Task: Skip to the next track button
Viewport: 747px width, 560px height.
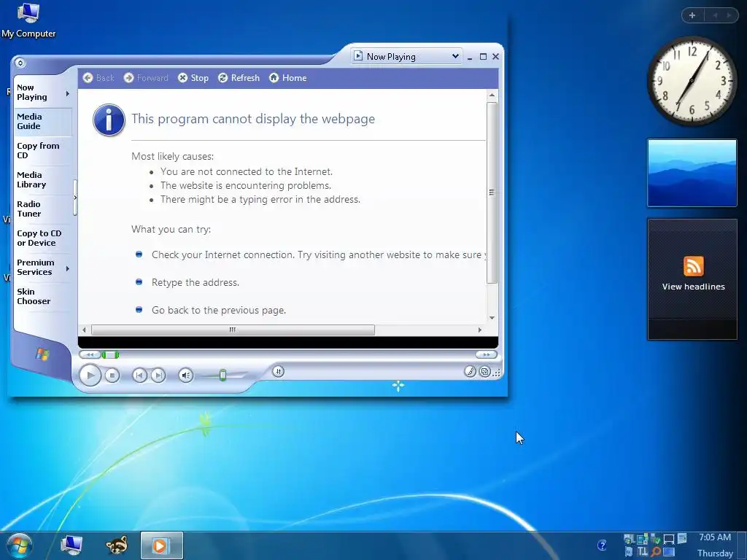Action: [x=158, y=376]
